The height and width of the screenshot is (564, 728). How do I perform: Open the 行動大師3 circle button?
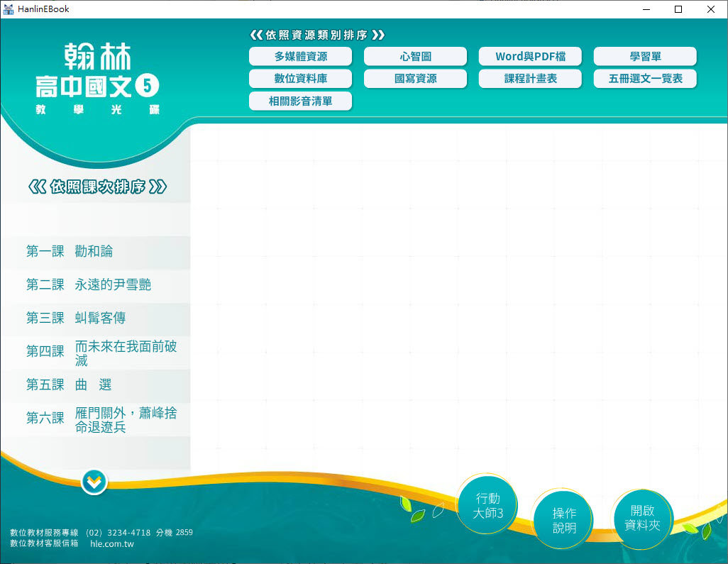click(x=487, y=506)
